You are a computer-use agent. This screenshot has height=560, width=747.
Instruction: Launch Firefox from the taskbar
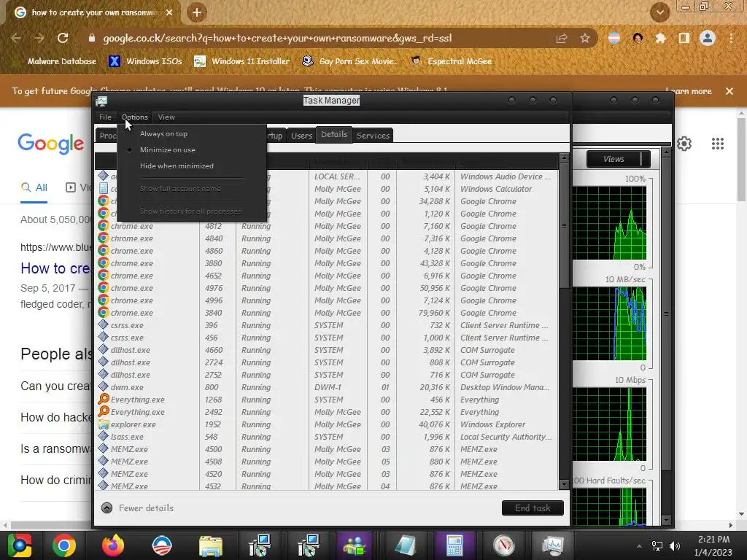(113, 545)
